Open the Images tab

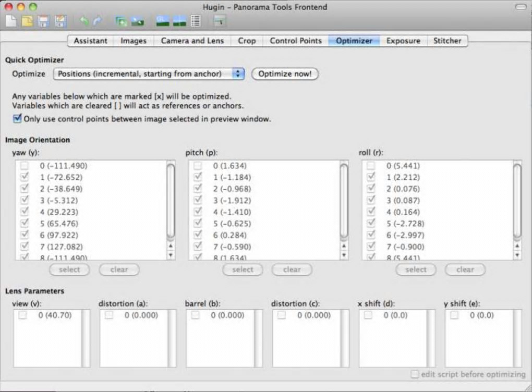click(134, 41)
